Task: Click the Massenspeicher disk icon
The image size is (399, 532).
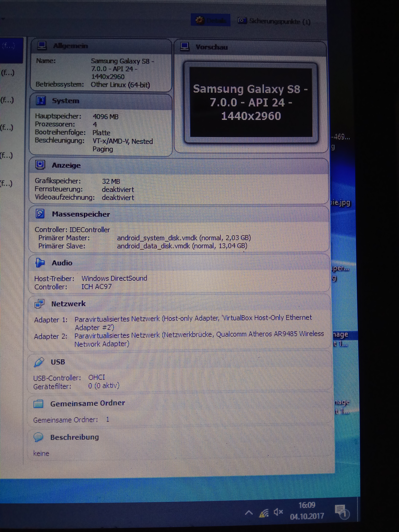Action: (x=40, y=214)
